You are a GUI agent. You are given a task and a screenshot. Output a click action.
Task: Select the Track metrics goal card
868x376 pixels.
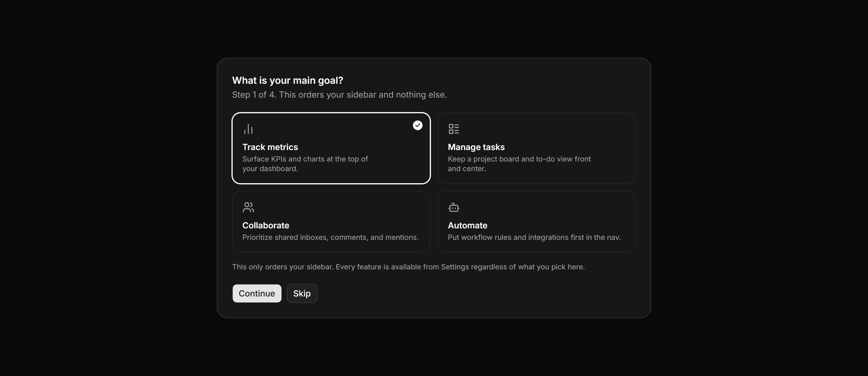point(331,148)
